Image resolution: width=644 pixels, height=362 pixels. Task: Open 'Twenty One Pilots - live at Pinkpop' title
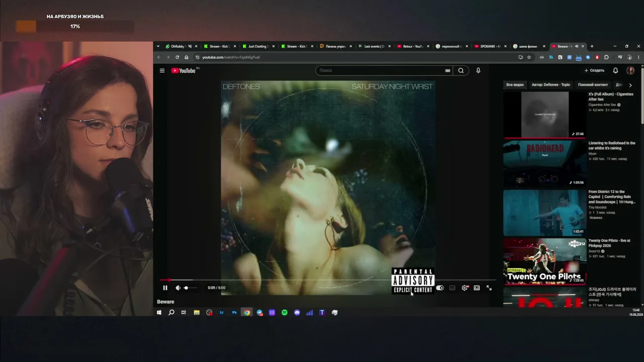pyautogui.click(x=609, y=243)
